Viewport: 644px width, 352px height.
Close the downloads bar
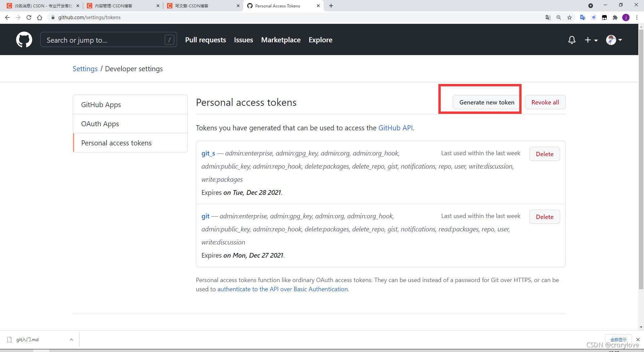(x=638, y=340)
